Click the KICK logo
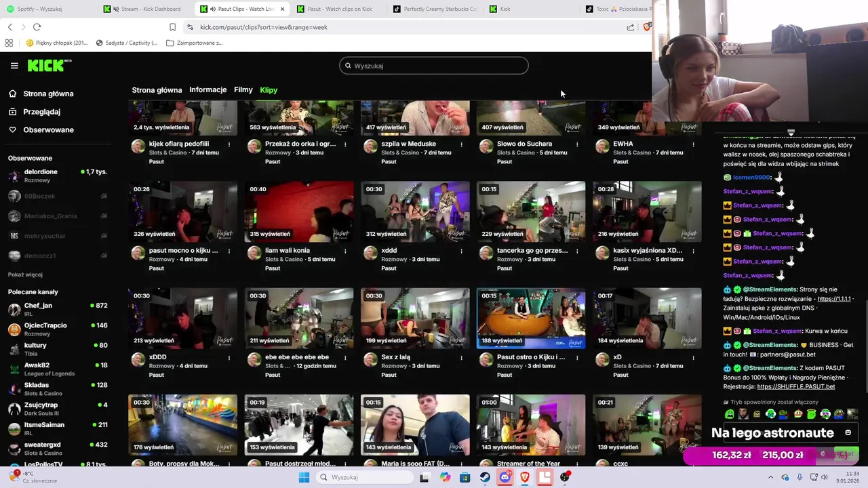Image resolution: width=868 pixels, height=488 pixels. point(50,65)
